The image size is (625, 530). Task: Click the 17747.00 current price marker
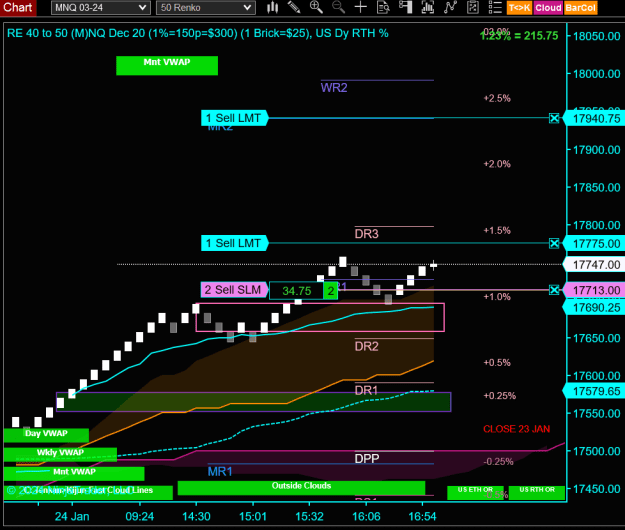click(594, 265)
